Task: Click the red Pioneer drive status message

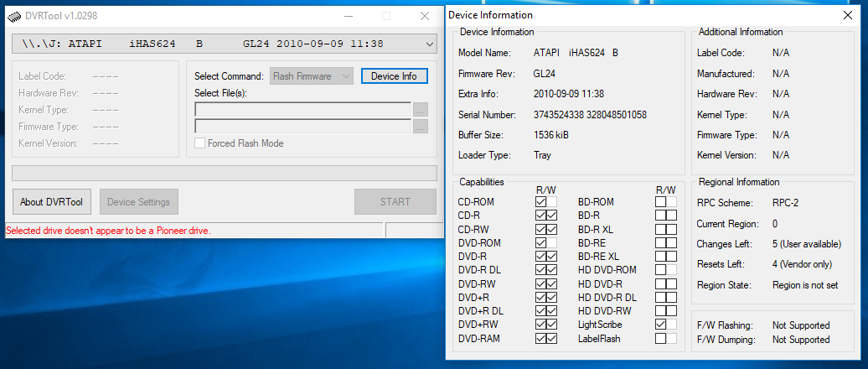Action: click(109, 231)
